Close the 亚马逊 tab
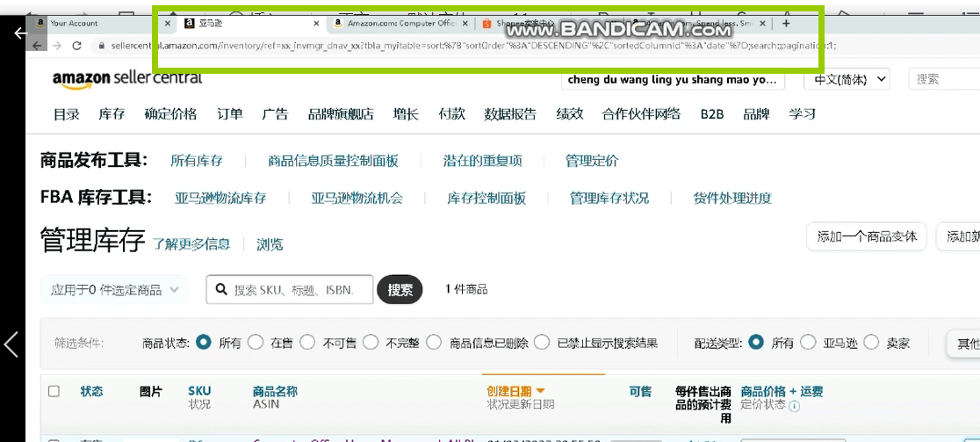The image size is (980, 442). tap(316, 23)
